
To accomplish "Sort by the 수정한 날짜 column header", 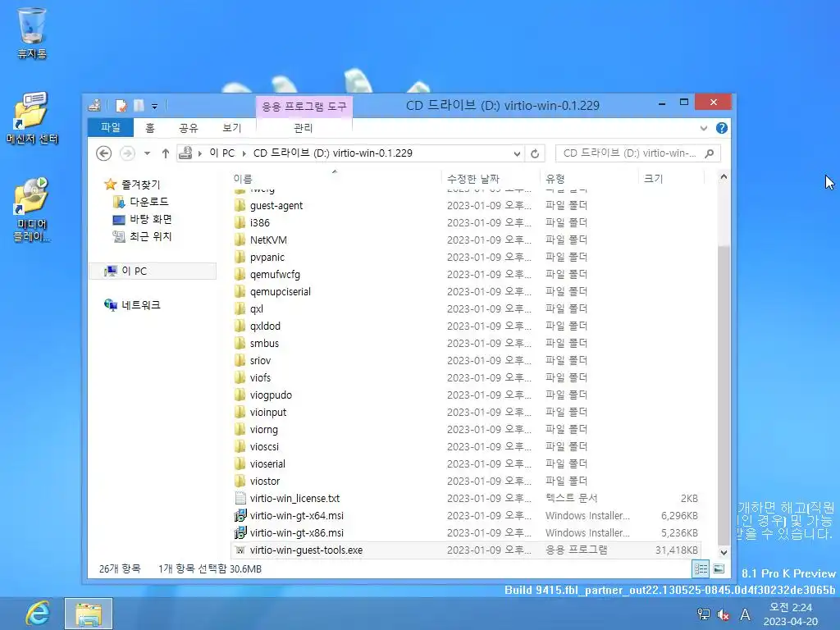I will coord(491,178).
